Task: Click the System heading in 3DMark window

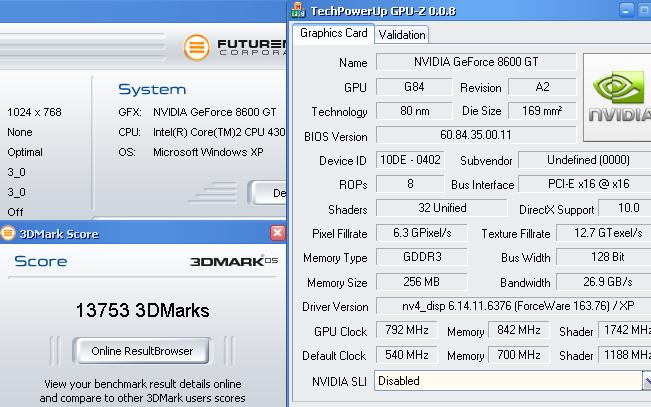Action: tap(152, 89)
